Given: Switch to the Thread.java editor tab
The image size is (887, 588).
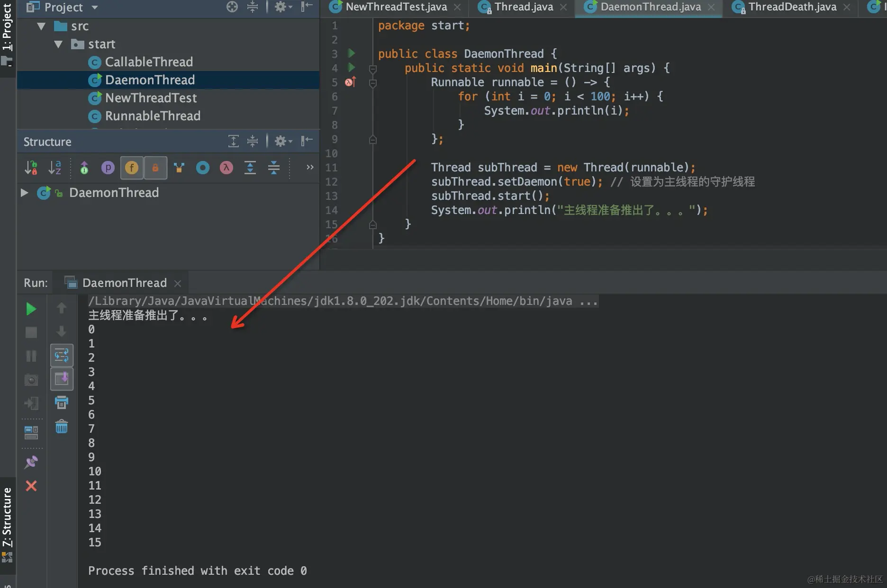Looking at the screenshot, I should (524, 7).
